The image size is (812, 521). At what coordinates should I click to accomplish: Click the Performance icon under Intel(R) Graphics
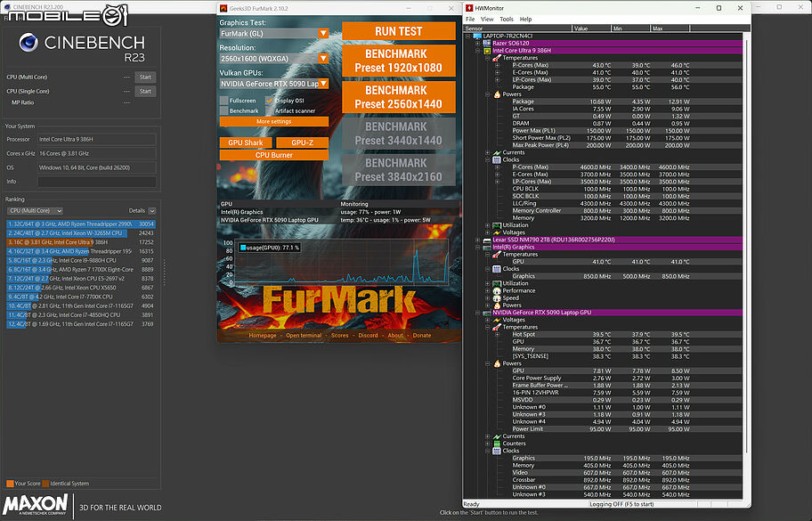(497, 290)
